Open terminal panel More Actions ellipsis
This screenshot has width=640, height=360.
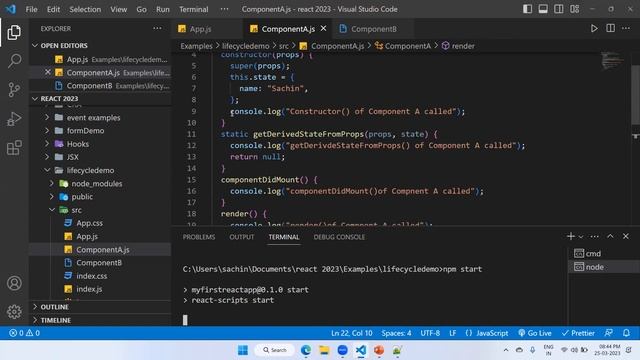[x=595, y=236]
